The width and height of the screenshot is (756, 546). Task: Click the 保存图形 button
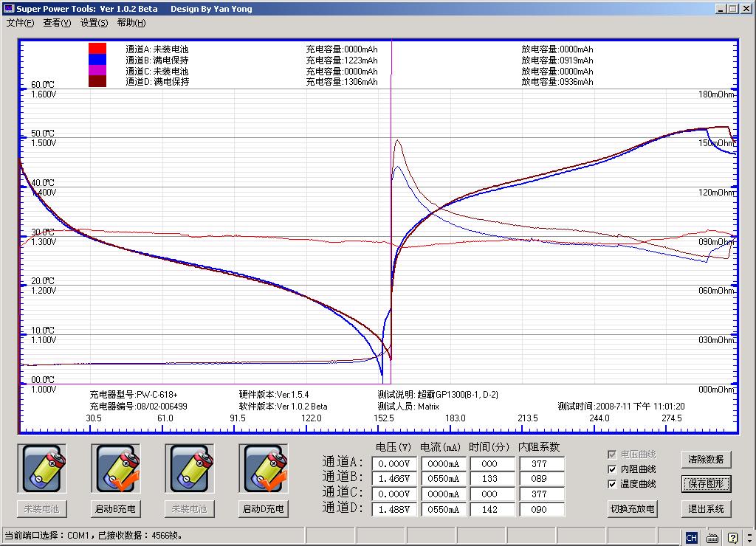coord(706,484)
